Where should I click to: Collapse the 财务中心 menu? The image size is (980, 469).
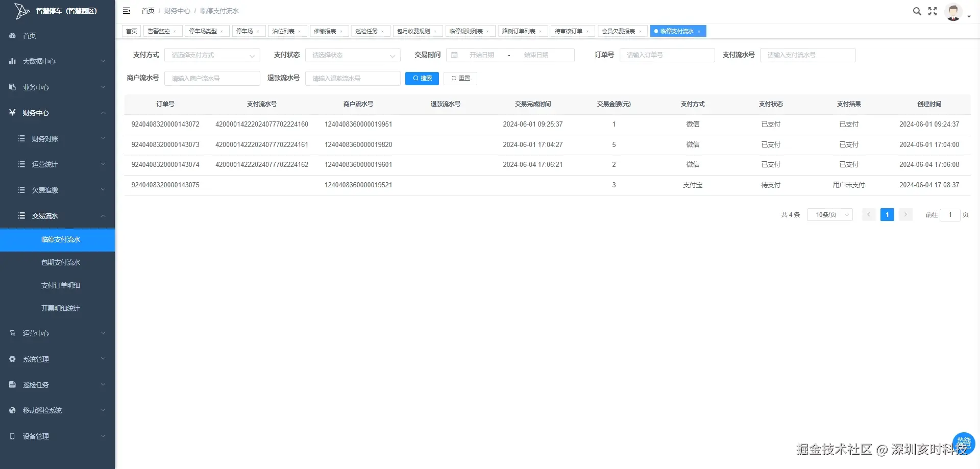tap(57, 113)
